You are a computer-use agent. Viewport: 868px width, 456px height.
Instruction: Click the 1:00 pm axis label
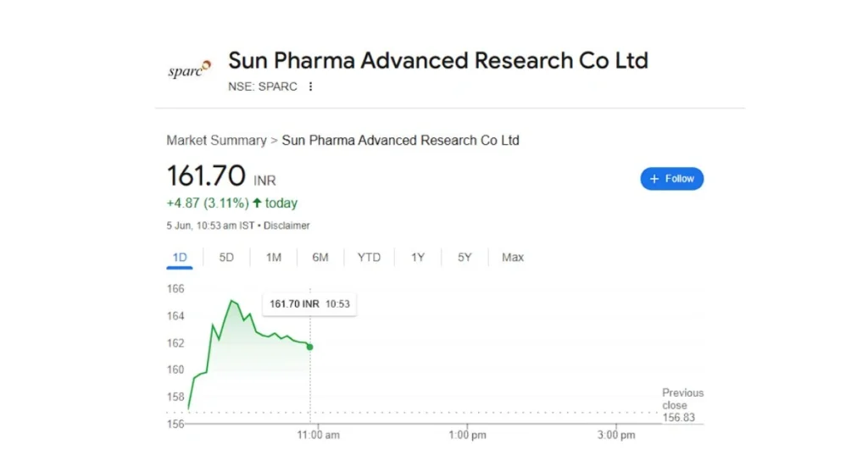[467, 435]
